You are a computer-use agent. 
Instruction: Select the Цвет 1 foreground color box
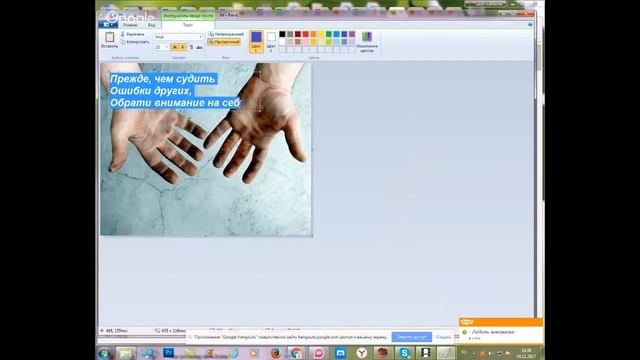[256, 42]
